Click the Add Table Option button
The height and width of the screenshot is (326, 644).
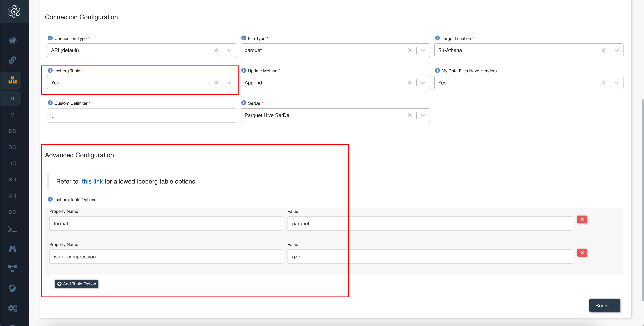pyautogui.click(x=77, y=284)
